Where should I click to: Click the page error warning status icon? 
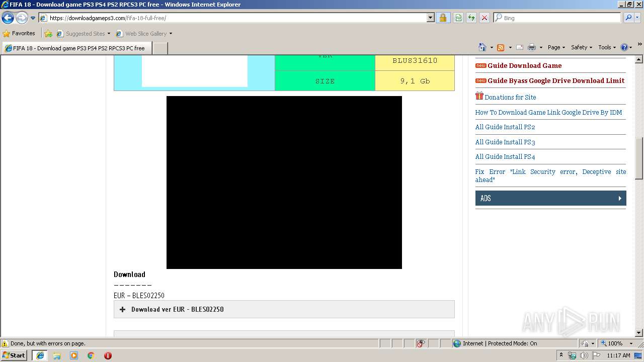(x=5, y=343)
